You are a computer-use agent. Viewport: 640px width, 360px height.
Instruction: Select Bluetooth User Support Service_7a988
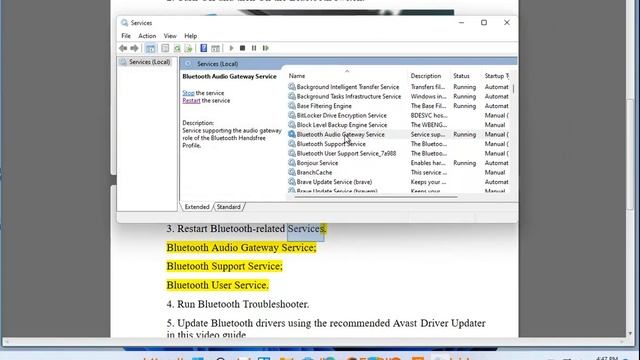click(x=346, y=153)
